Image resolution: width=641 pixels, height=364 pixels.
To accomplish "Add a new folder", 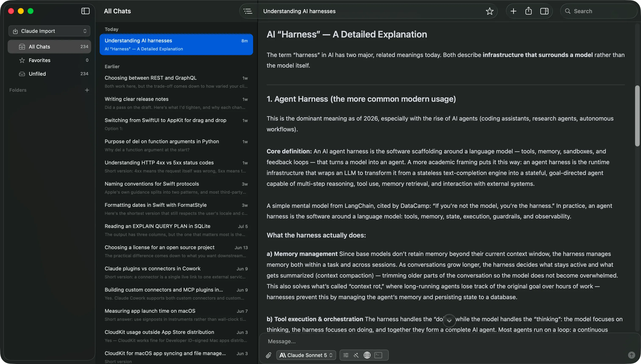I will coord(87,90).
